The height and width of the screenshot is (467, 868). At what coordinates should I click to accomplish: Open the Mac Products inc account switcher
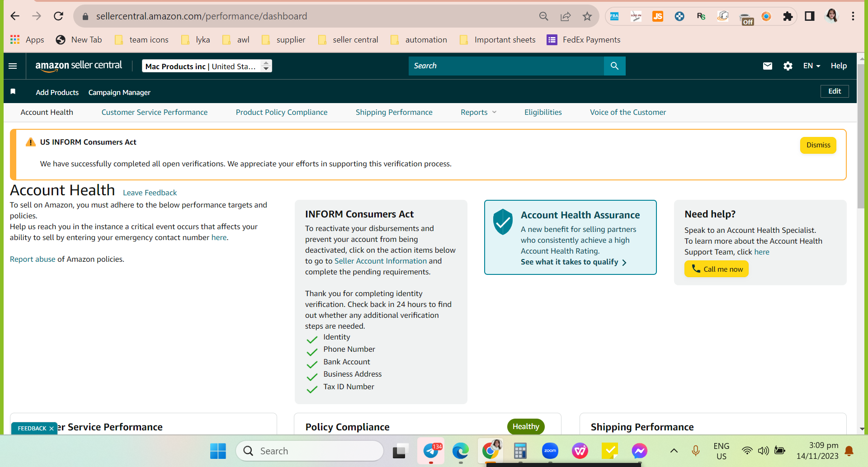207,66
